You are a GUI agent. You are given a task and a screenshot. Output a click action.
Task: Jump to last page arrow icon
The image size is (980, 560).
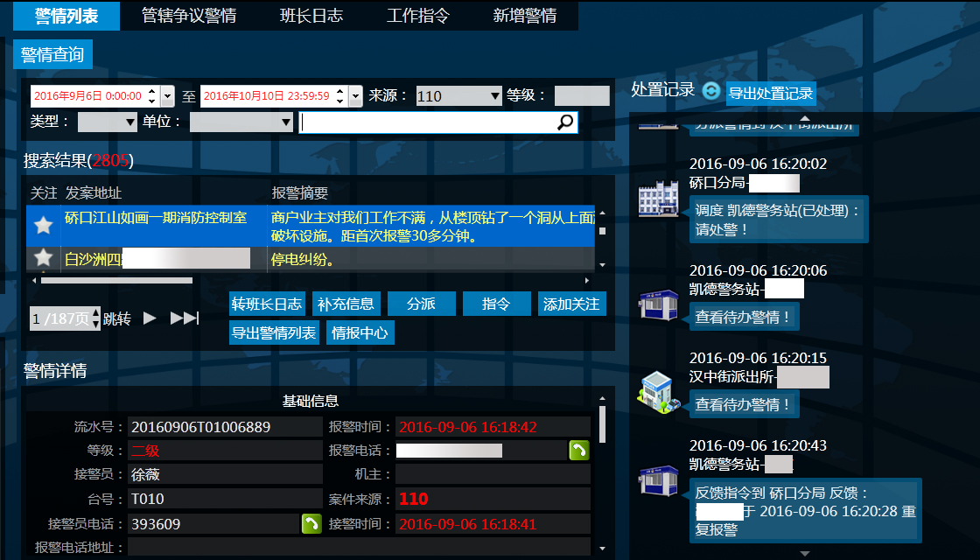[185, 318]
